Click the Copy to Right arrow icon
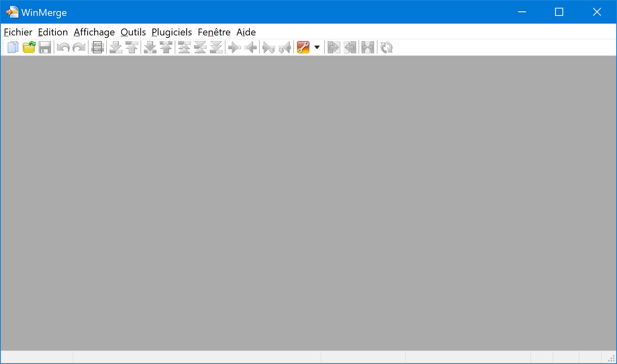 click(x=234, y=47)
